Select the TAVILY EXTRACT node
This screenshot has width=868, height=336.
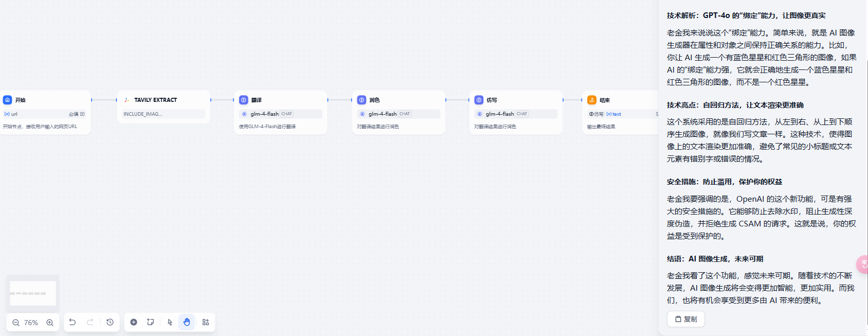click(164, 107)
